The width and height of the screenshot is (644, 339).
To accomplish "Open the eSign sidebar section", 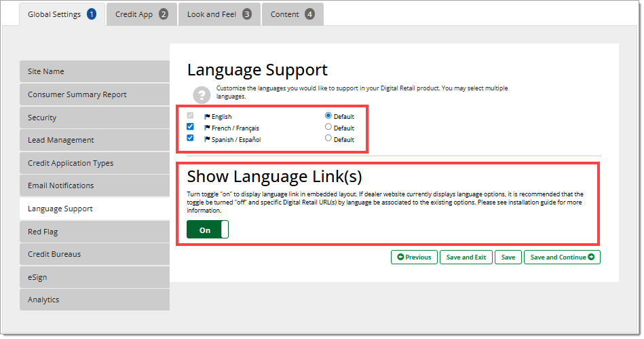I will pyautogui.click(x=94, y=277).
